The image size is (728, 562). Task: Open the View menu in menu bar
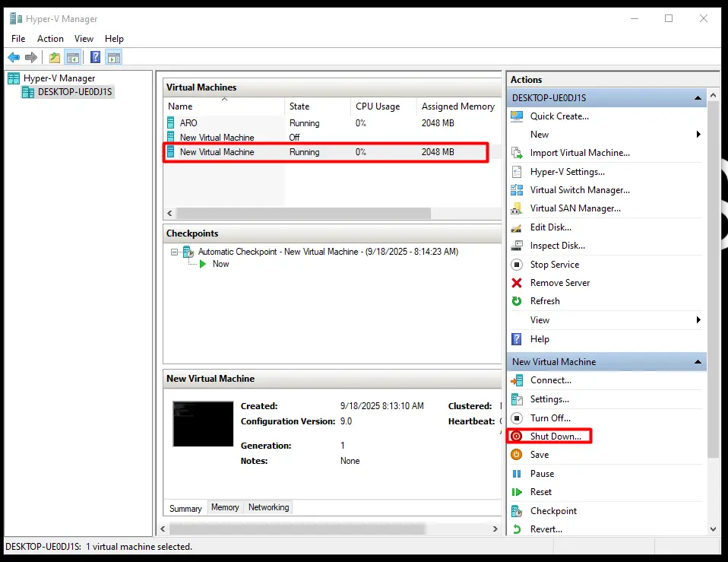pos(84,39)
